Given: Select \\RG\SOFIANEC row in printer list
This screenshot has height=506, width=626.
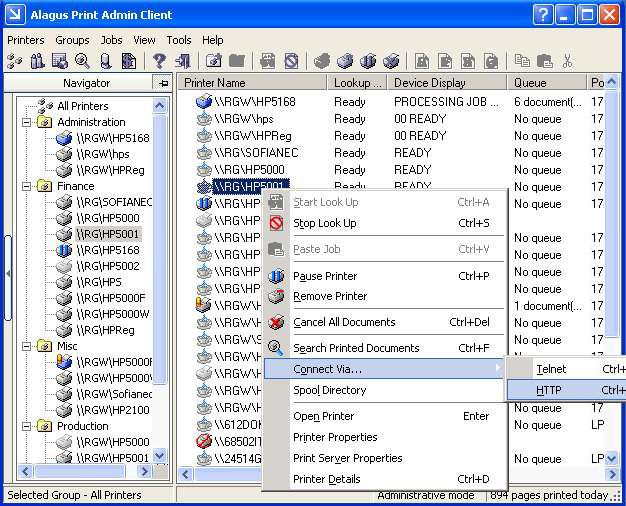Looking at the screenshot, I should point(256,153).
